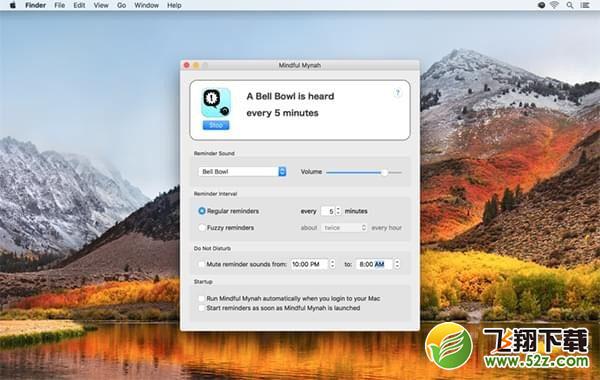
Task: Click the Mindful Mynah menu bar status icon
Action: click(541, 5)
